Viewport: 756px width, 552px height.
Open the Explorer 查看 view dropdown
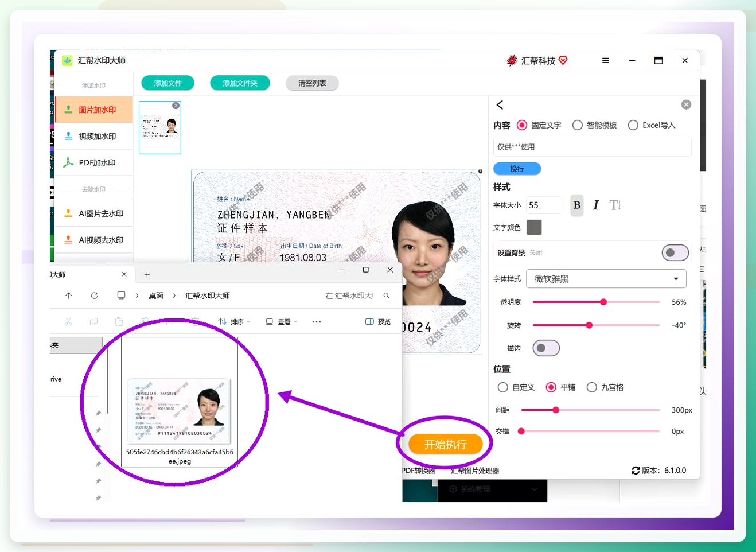pyautogui.click(x=281, y=322)
